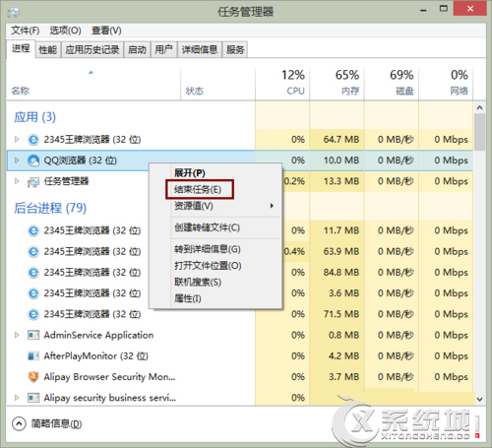Choose 打开文件位置(O) in the context menu

click(x=208, y=266)
